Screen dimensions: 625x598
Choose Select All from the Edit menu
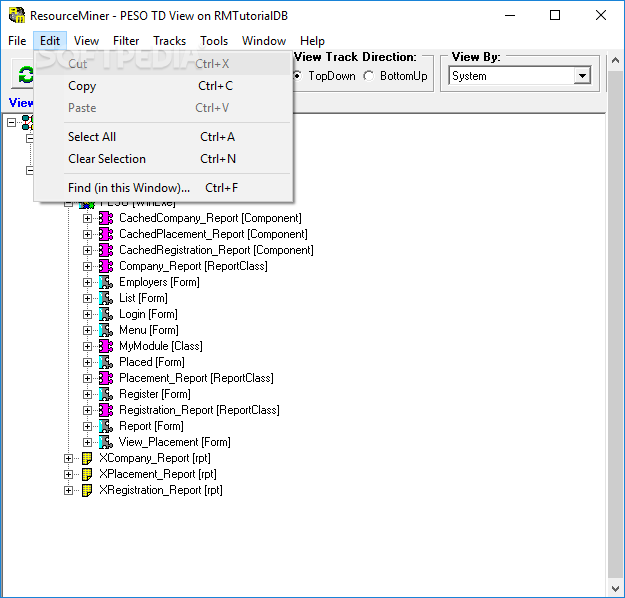tap(163, 137)
